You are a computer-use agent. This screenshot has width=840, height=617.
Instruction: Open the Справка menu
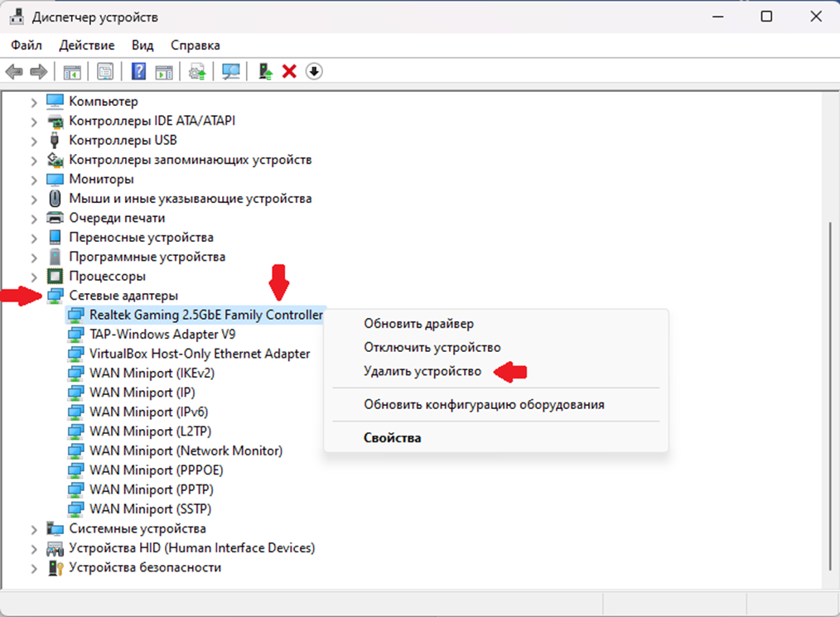tap(195, 45)
